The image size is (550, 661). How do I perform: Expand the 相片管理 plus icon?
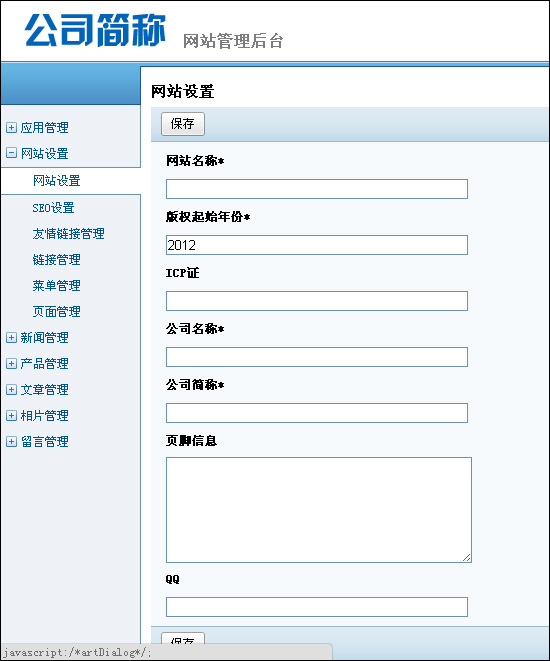point(11,416)
